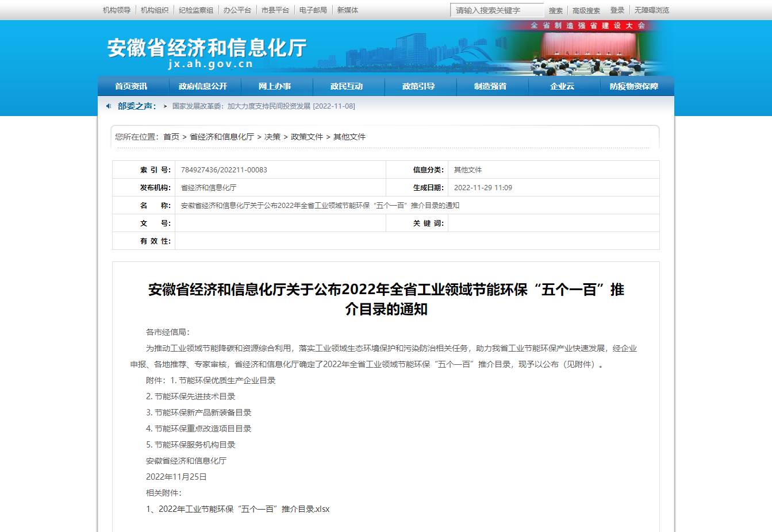This screenshot has width=772, height=532.
Task: Click the speaker icon beside 部委之声
Action: click(x=109, y=106)
